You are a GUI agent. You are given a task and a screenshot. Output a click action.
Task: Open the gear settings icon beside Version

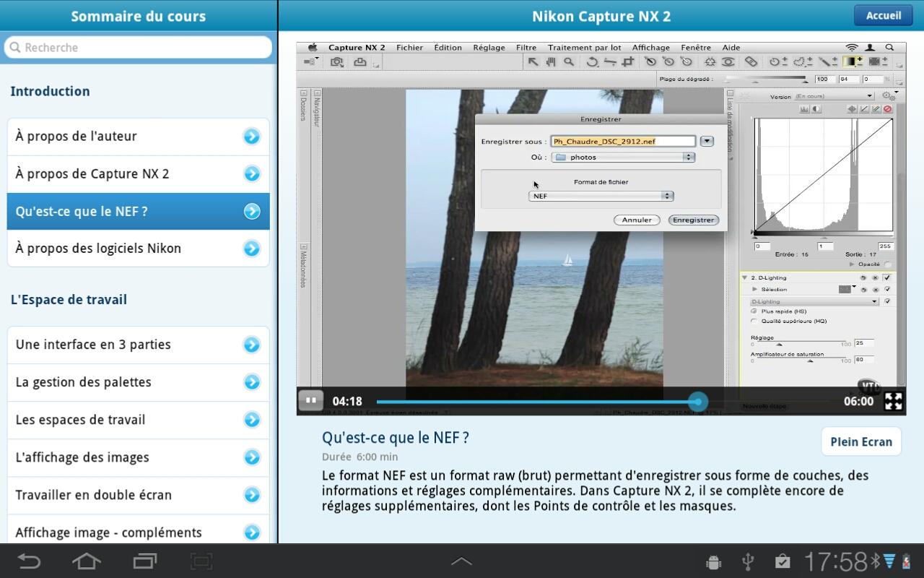(889, 96)
